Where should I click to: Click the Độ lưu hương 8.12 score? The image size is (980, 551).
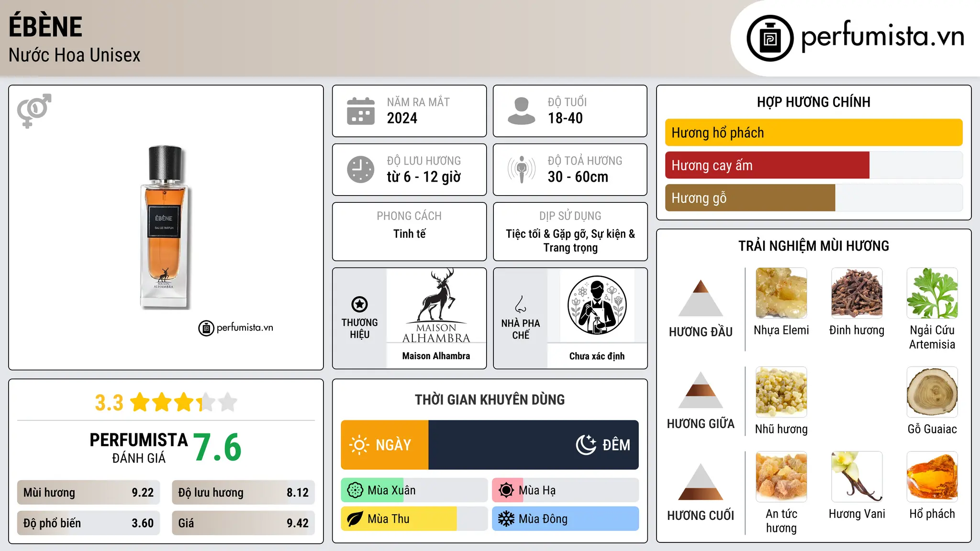(243, 493)
